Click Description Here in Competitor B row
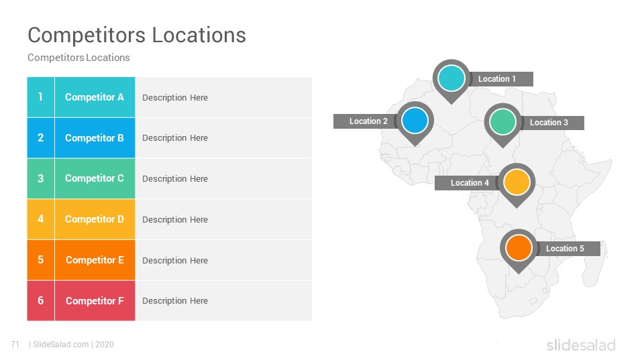644x362 pixels. (175, 138)
